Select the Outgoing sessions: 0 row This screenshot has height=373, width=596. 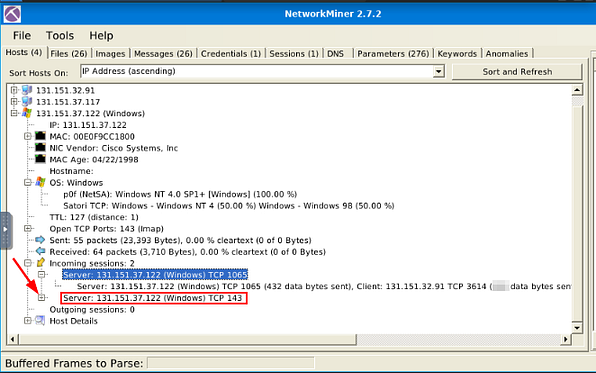click(x=92, y=310)
